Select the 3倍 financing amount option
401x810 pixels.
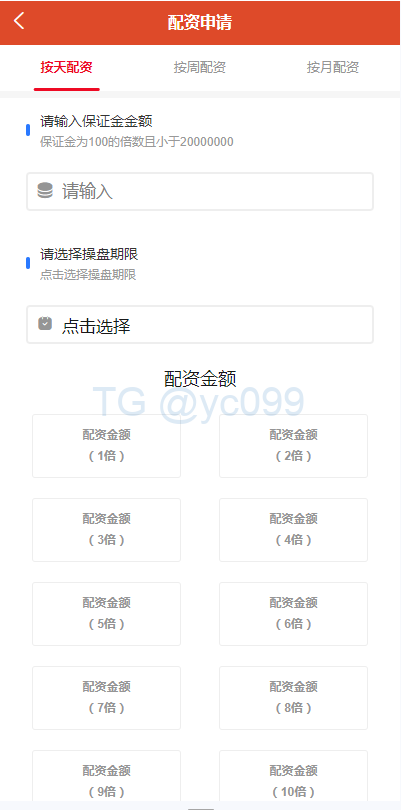[x=106, y=530]
